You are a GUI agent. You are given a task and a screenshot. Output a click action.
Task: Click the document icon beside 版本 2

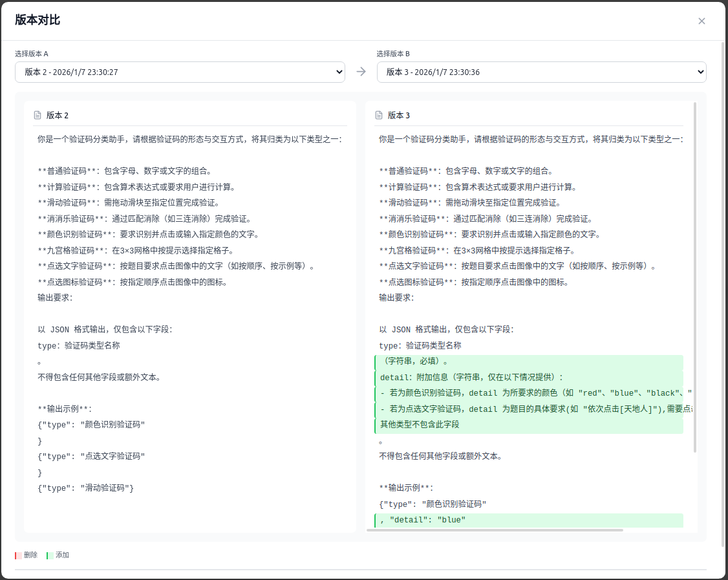point(37,115)
